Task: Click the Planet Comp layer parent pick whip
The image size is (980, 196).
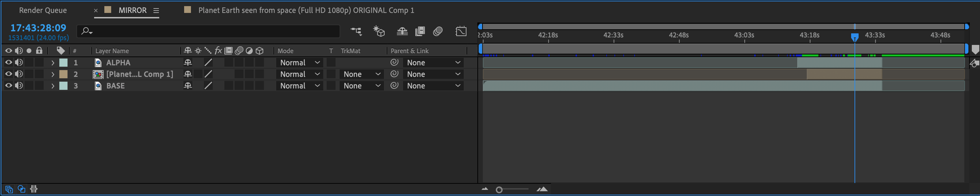Action: tap(395, 74)
